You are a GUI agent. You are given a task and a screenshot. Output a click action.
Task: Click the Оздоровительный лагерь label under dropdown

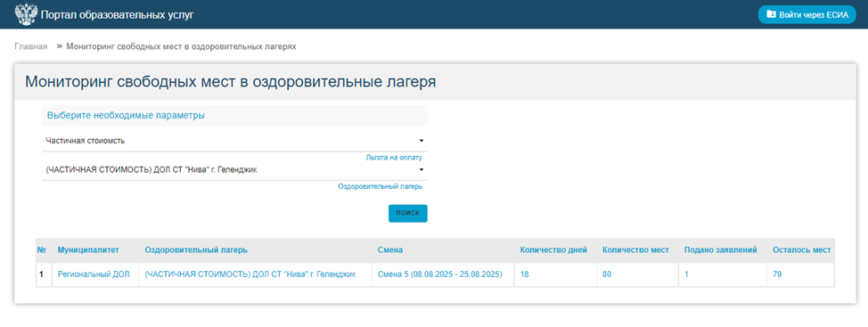pos(381,187)
